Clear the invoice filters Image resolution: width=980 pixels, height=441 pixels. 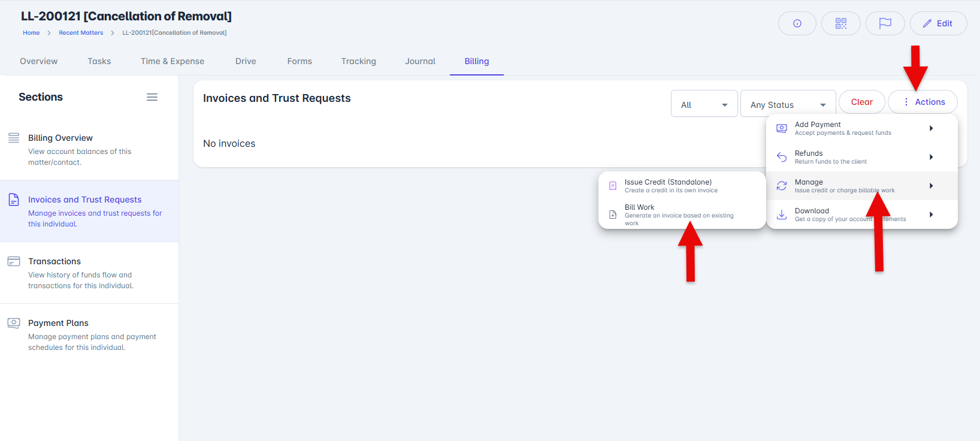(862, 102)
